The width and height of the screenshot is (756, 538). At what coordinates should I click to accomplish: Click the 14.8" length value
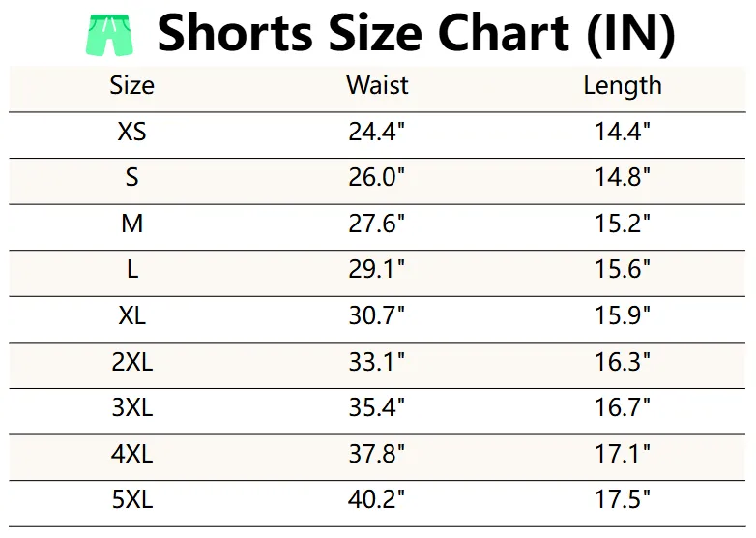[623, 178]
